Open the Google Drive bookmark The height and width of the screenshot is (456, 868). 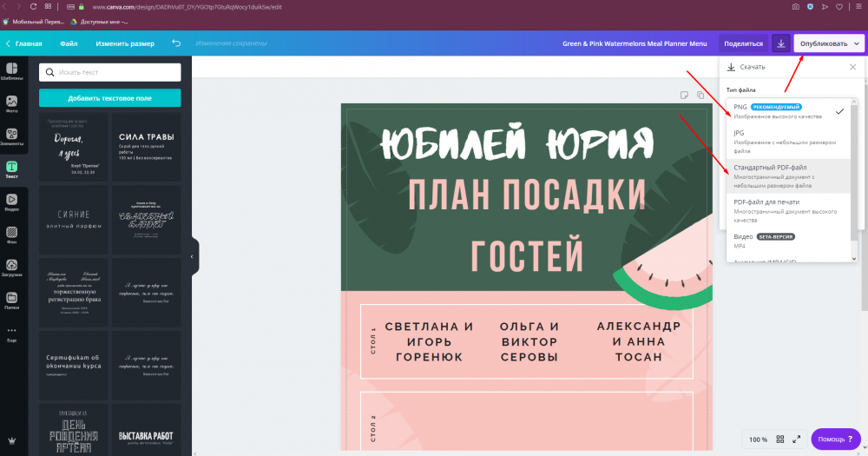click(x=99, y=22)
